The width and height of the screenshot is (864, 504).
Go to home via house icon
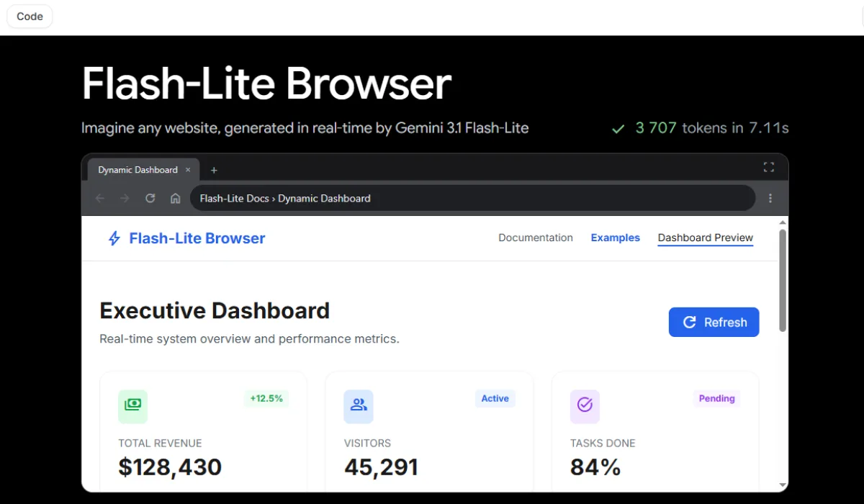175,198
